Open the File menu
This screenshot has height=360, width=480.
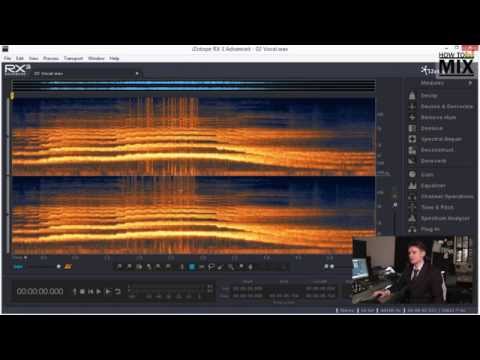coord(7,58)
